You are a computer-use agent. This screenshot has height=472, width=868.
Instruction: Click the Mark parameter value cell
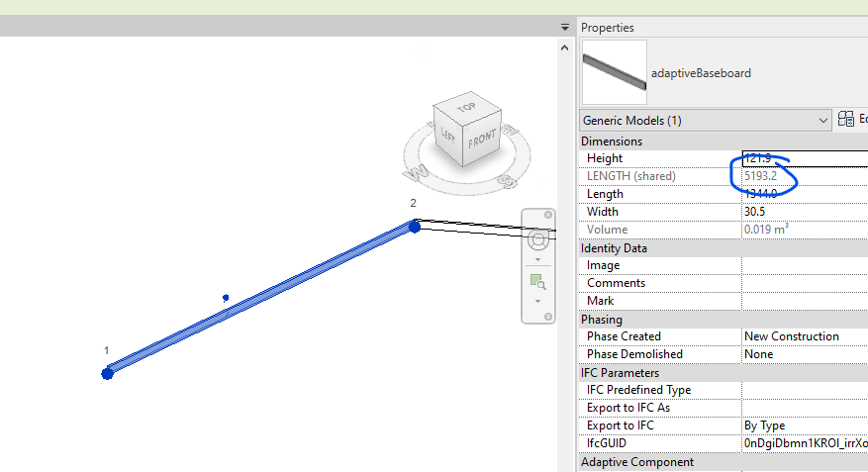pyautogui.click(x=805, y=301)
